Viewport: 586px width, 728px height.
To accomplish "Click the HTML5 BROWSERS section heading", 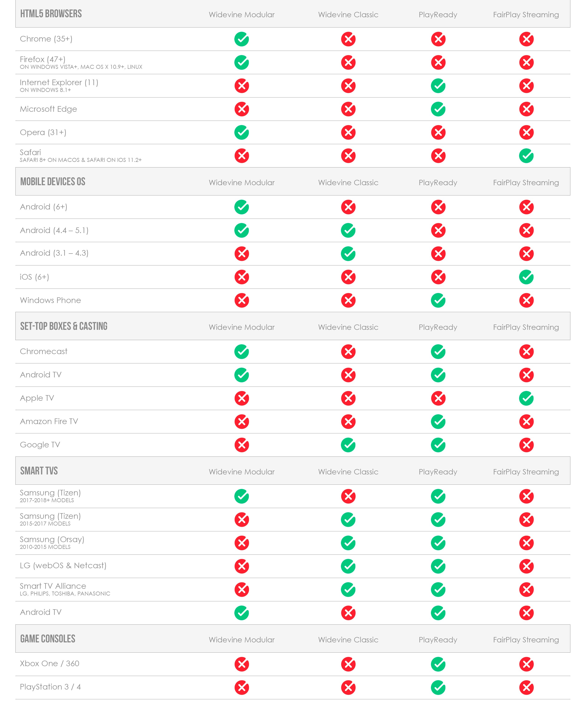I will click(51, 14).
